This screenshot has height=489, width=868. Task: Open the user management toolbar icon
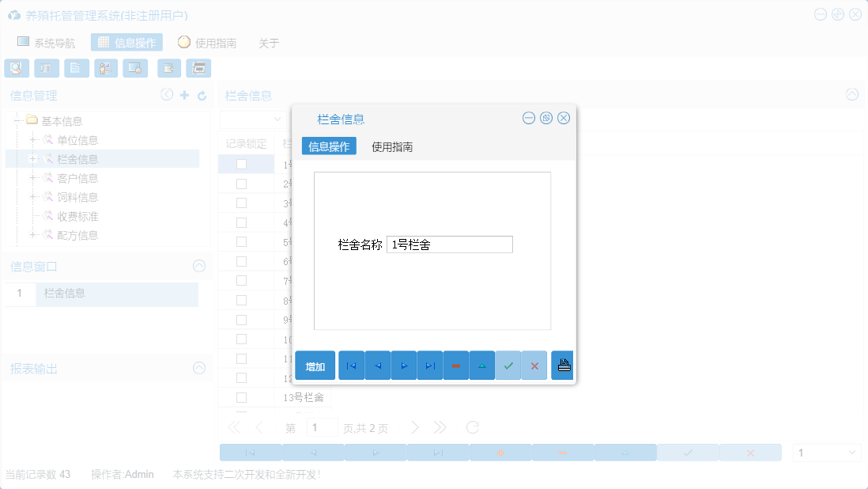(105, 68)
